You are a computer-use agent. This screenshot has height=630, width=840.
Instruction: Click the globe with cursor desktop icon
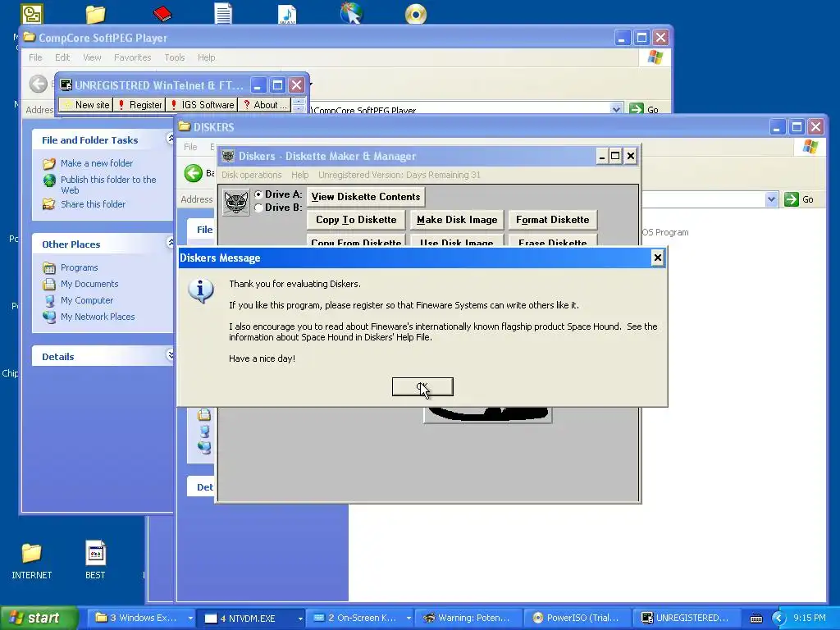351,13
